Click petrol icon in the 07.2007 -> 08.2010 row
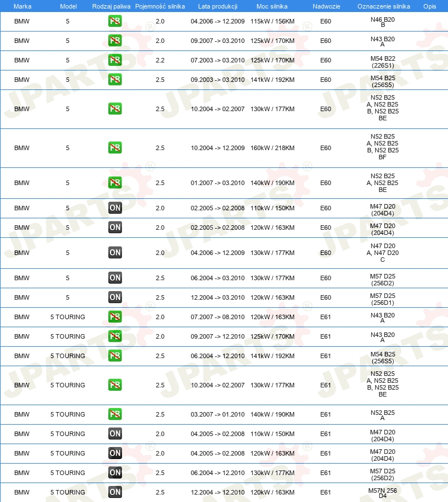448x502 pixels. [115, 317]
